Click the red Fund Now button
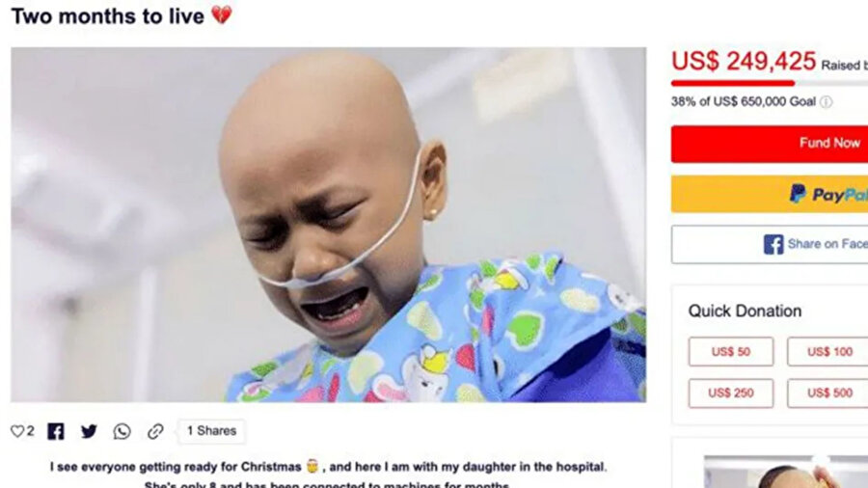The width and height of the screenshot is (868, 488). coord(770,144)
